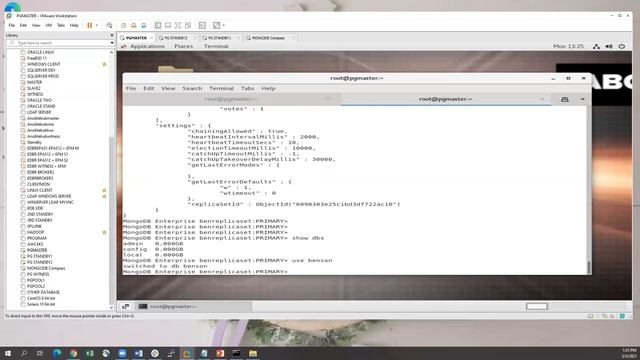640x360 pixels.
Task: Open the network status icon in GNOME bar
Action: click(596, 47)
